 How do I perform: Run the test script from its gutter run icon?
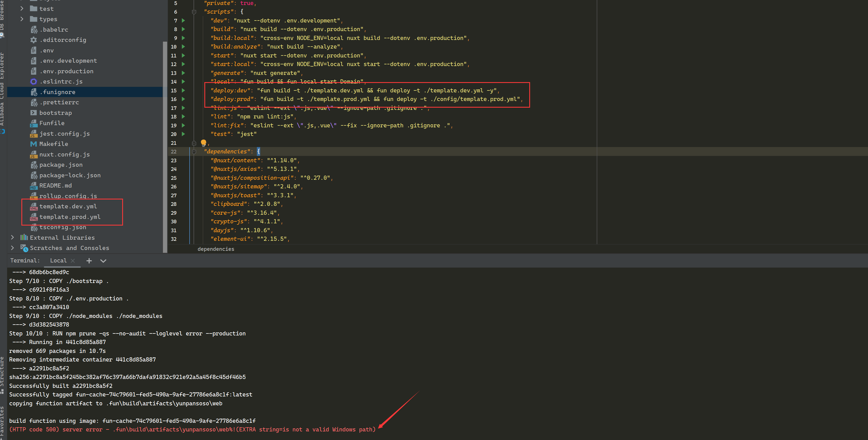pos(183,134)
